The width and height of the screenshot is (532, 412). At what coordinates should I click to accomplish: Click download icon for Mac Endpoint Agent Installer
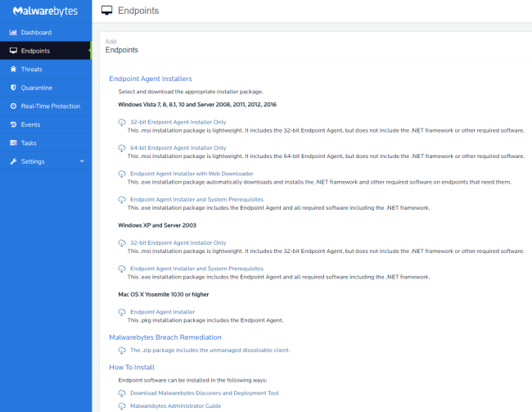tap(122, 312)
